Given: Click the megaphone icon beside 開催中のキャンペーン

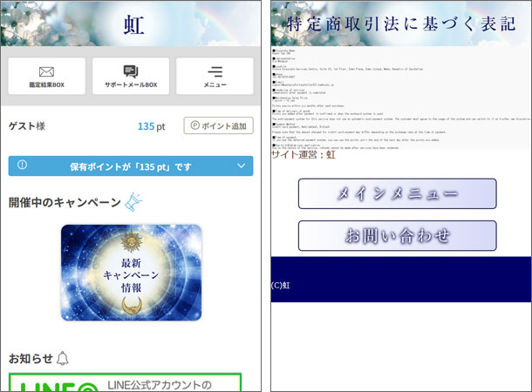Looking at the screenshot, I should [133, 202].
